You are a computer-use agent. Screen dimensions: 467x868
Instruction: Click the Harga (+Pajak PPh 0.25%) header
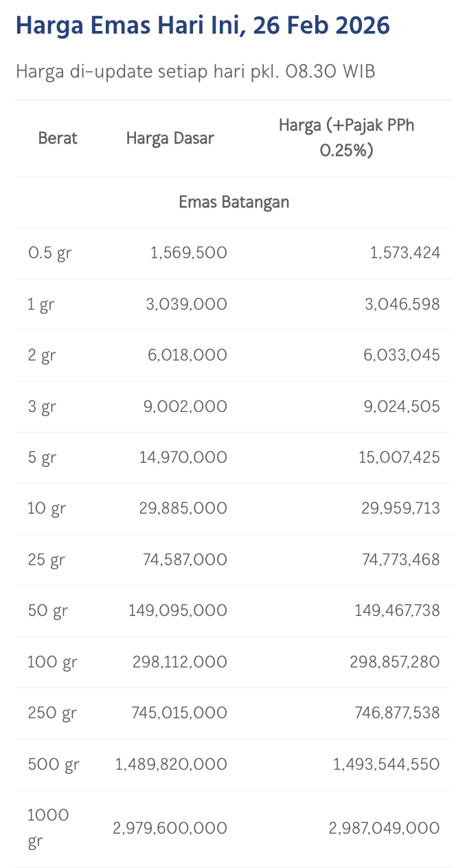pos(346,137)
